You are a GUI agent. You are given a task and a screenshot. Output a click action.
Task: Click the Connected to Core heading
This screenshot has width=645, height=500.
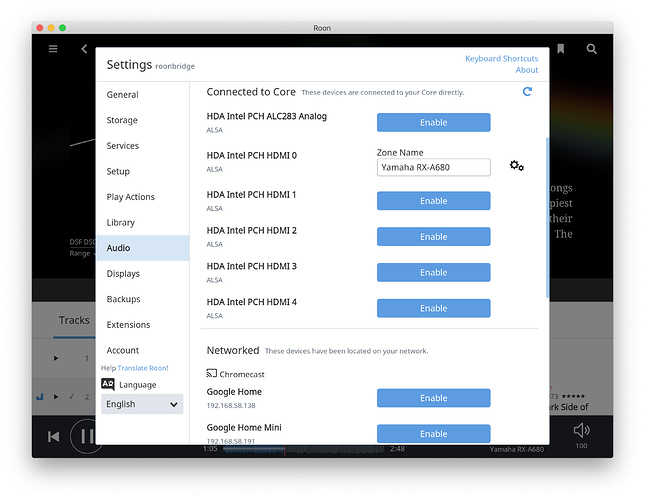pyautogui.click(x=251, y=92)
